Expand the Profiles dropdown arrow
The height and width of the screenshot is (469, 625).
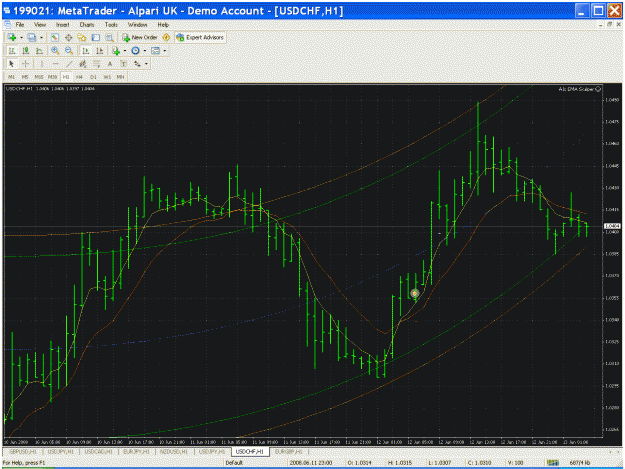coord(41,37)
